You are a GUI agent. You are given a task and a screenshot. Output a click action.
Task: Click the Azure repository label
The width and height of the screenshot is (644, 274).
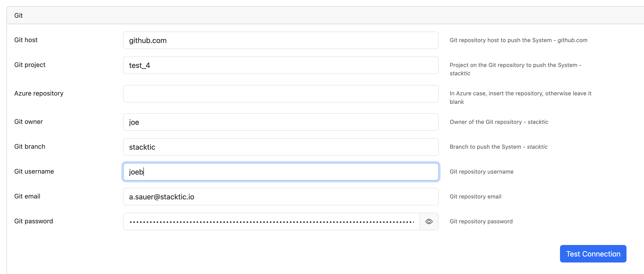39,93
